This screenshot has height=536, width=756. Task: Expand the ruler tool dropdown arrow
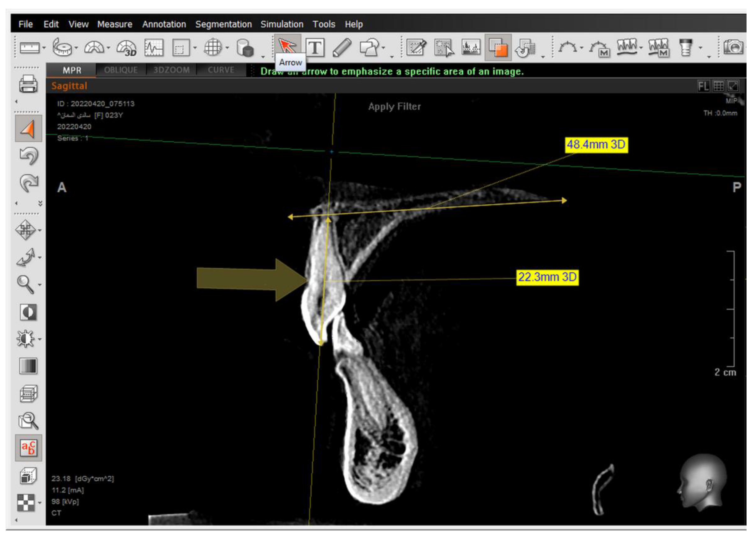point(44,48)
